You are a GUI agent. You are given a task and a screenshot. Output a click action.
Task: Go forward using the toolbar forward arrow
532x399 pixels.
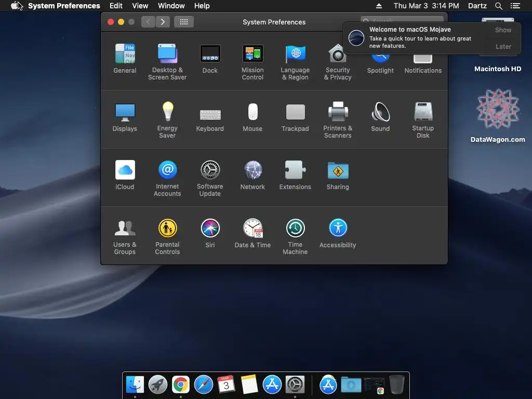click(x=163, y=22)
